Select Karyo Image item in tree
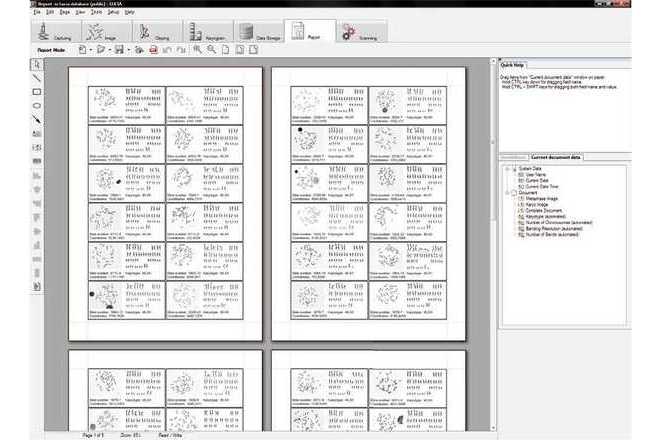Image resolution: width=660 pixels, height=440 pixels. 537,204
